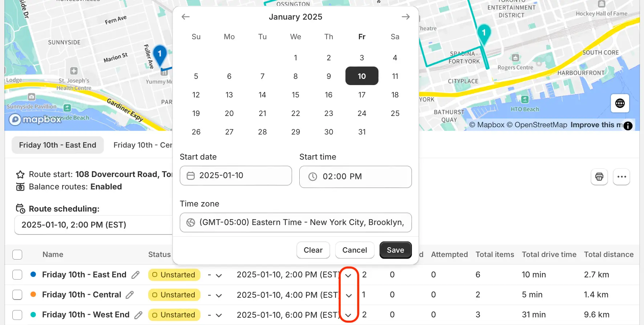Toggle the select-all checkbox in table header
This screenshot has width=644, height=325.
pos(17,254)
